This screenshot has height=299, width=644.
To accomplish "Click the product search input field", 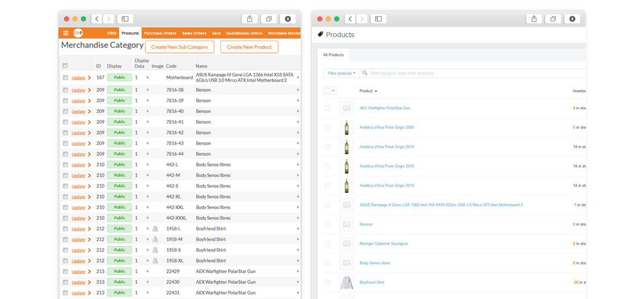I will pos(472,73).
